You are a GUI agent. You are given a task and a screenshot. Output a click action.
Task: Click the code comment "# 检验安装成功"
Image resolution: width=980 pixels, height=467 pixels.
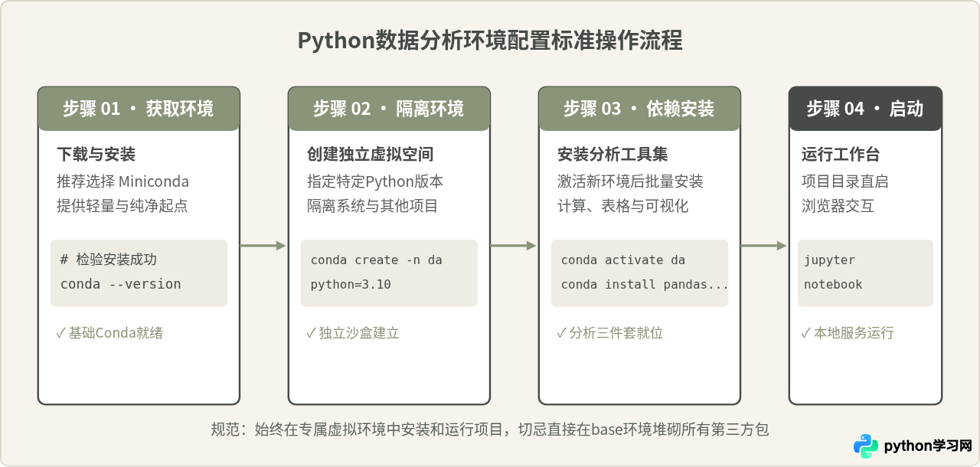[x=109, y=260]
